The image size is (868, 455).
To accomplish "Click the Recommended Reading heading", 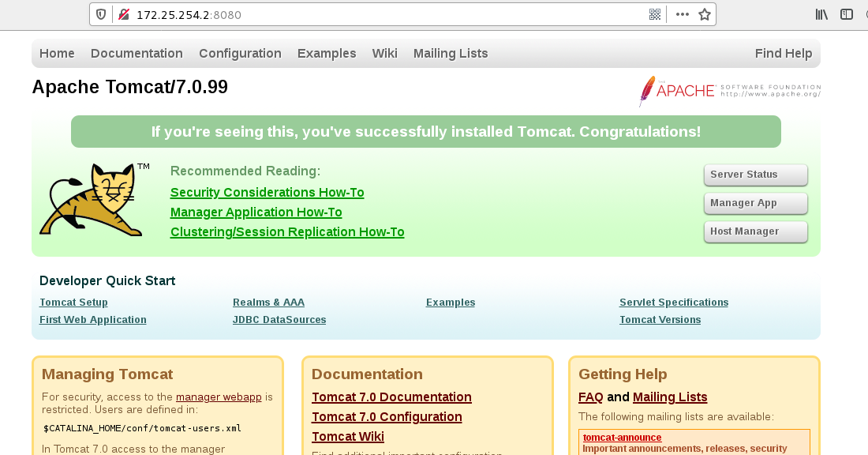I will tap(245, 171).
